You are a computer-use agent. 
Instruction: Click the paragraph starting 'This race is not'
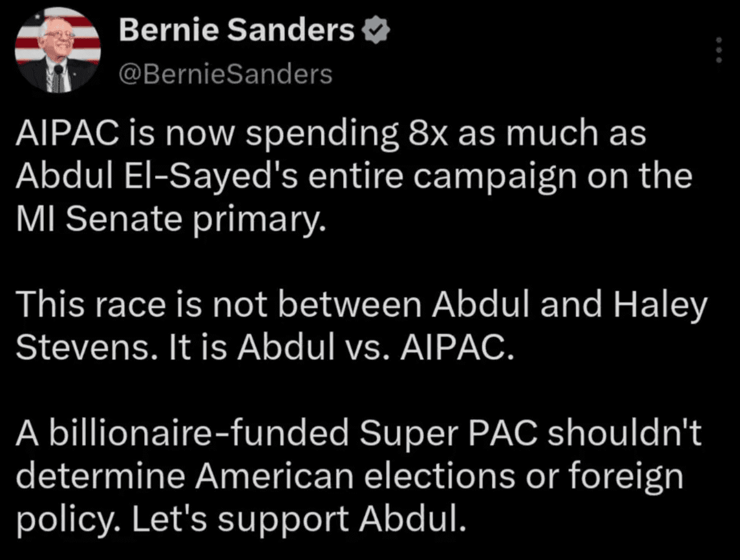[x=362, y=326]
